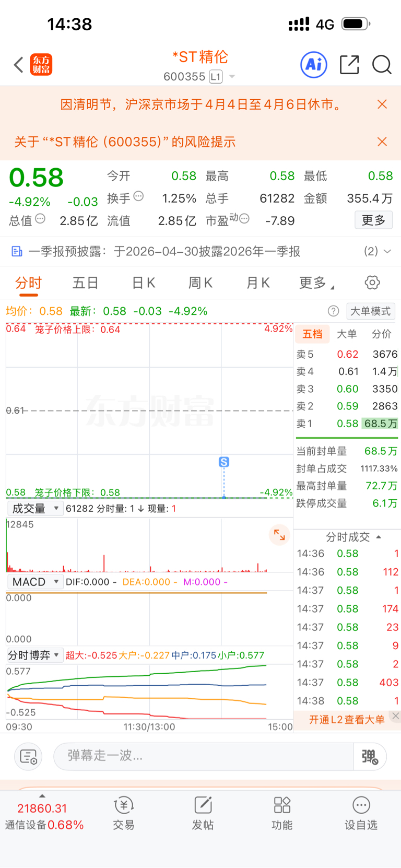Open the 更多 chart period dropdown

(316, 283)
